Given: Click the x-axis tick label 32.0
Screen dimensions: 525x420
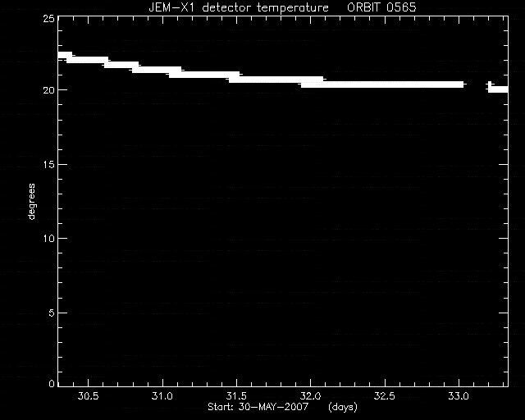Looking at the screenshot, I should [x=310, y=396].
